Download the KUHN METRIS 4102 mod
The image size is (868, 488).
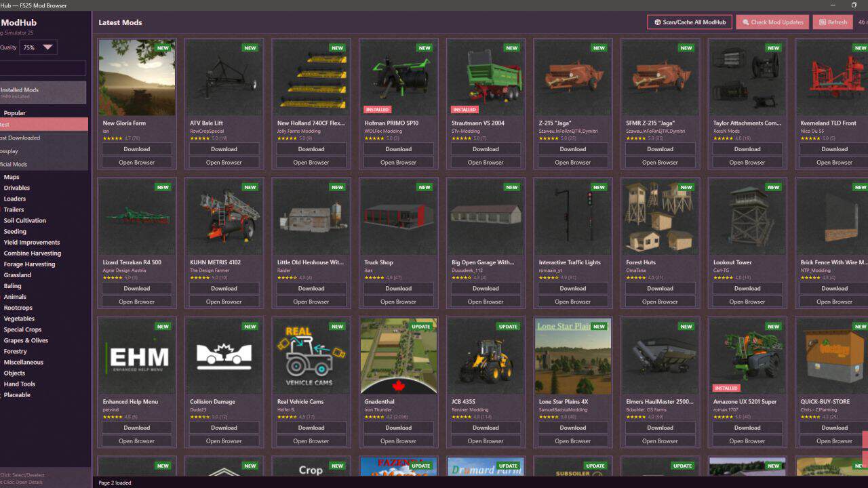tap(224, 288)
